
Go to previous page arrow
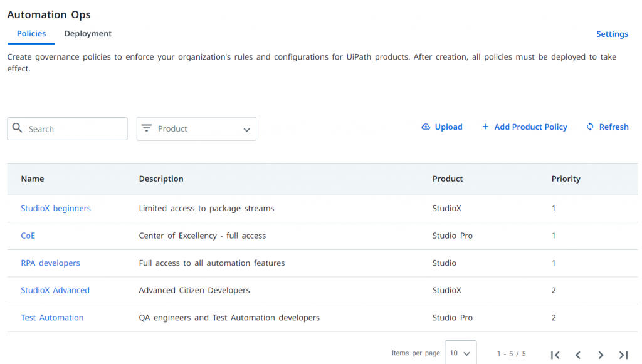coord(578,355)
